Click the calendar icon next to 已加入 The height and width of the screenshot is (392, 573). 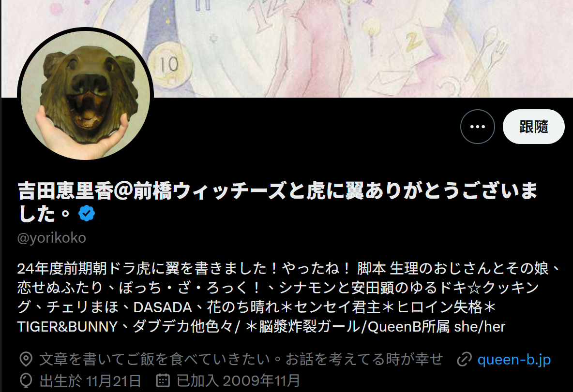163,380
